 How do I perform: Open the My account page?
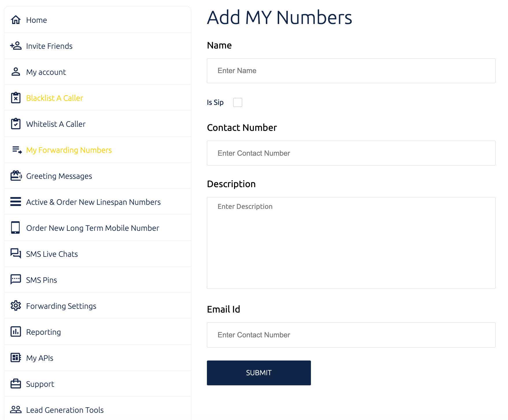tap(98, 72)
